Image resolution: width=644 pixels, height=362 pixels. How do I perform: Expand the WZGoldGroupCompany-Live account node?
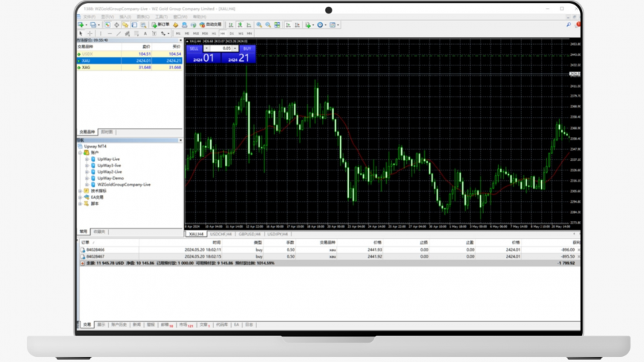tap(86, 185)
